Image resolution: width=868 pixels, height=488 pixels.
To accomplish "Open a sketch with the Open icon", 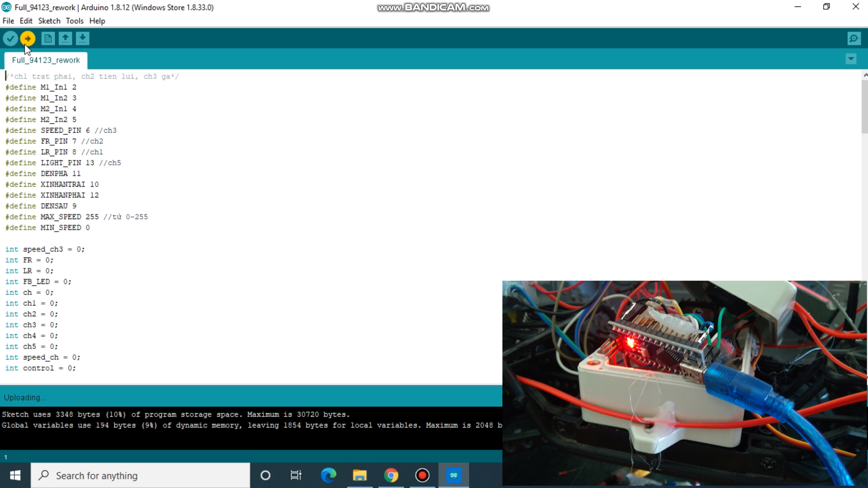I will point(65,38).
